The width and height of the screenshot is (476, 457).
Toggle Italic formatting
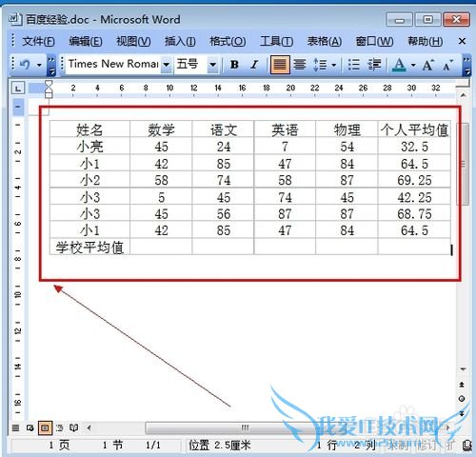click(254, 65)
